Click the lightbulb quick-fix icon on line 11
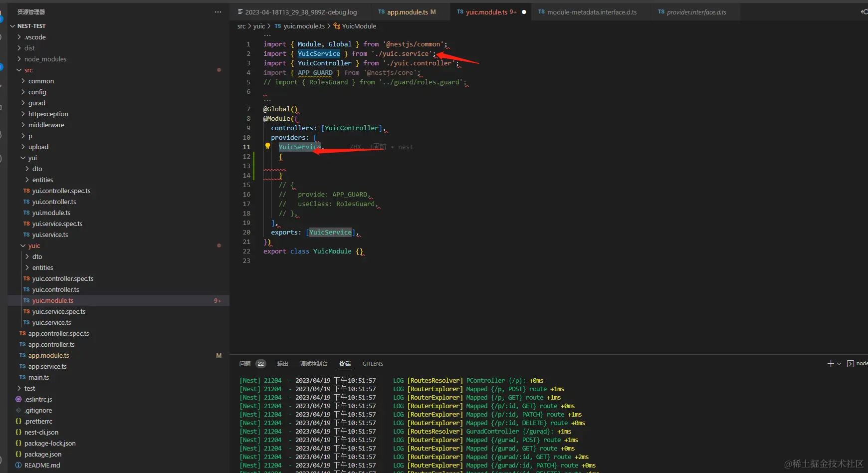 click(x=267, y=146)
